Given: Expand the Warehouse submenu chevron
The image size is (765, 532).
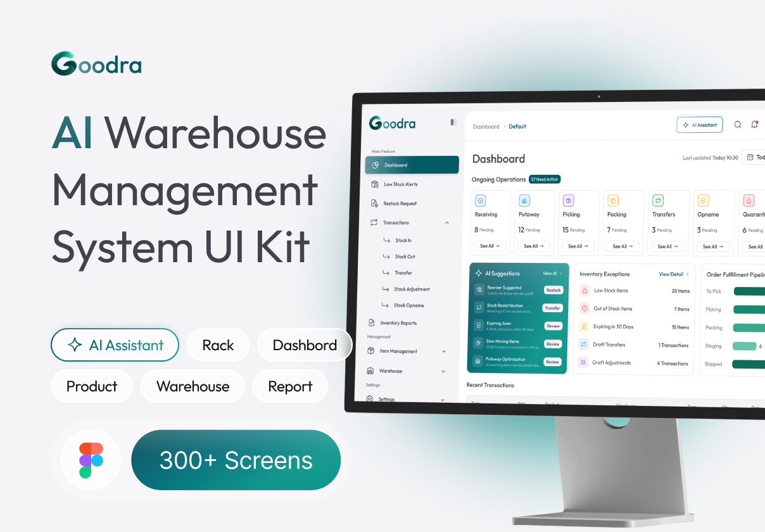Looking at the screenshot, I should click(443, 371).
